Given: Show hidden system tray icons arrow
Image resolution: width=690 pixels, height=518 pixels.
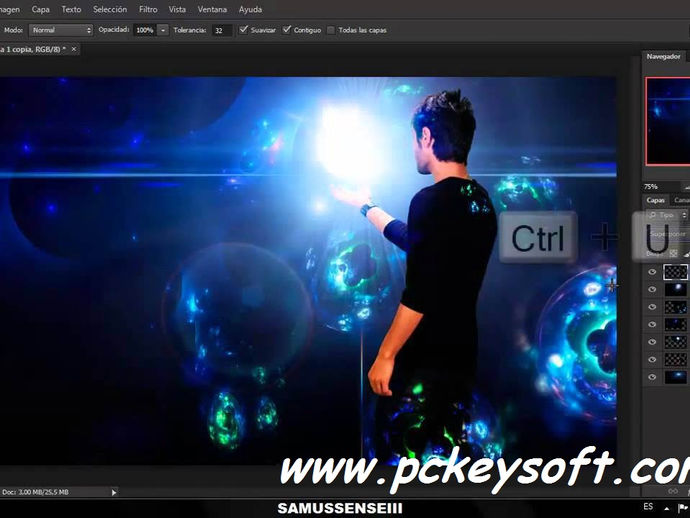Looking at the screenshot, I should 667,508.
